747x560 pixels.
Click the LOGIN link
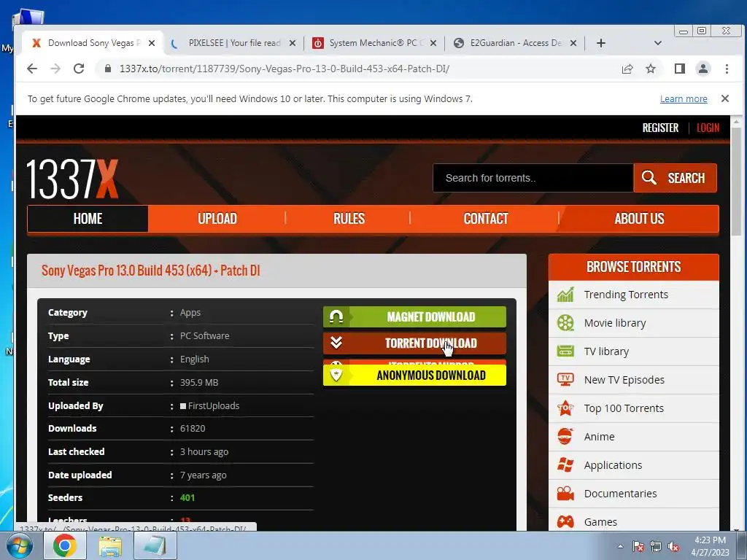[x=708, y=128]
